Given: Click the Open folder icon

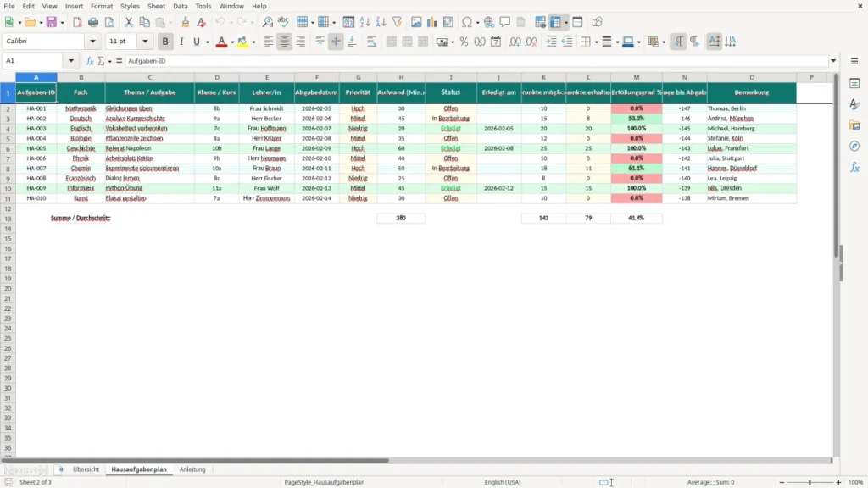Looking at the screenshot, I should tap(30, 22).
